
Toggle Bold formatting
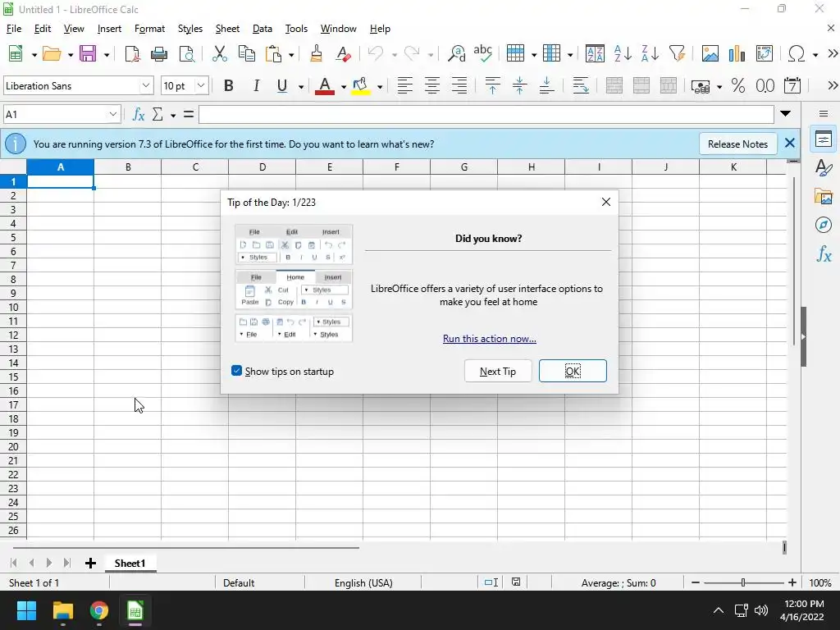[x=228, y=85]
